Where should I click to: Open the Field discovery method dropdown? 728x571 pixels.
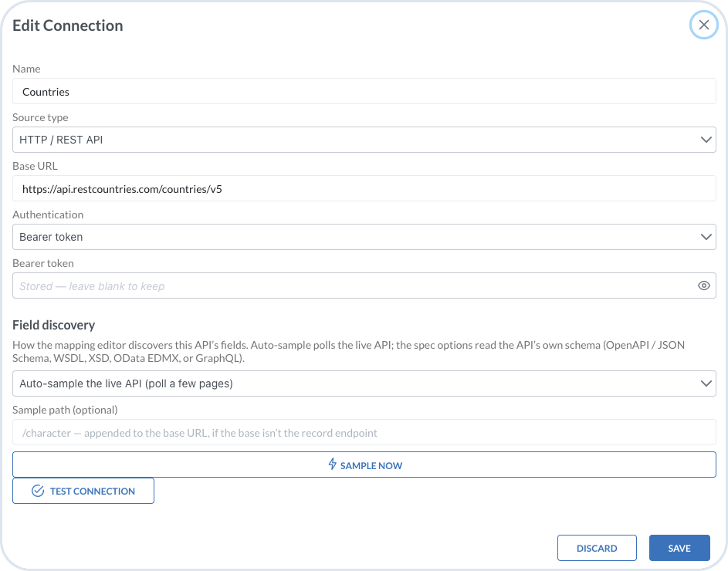point(364,383)
